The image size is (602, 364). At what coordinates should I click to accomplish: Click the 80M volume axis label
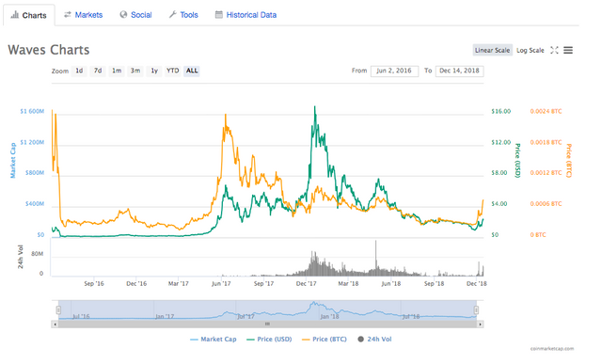tap(38, 254)
